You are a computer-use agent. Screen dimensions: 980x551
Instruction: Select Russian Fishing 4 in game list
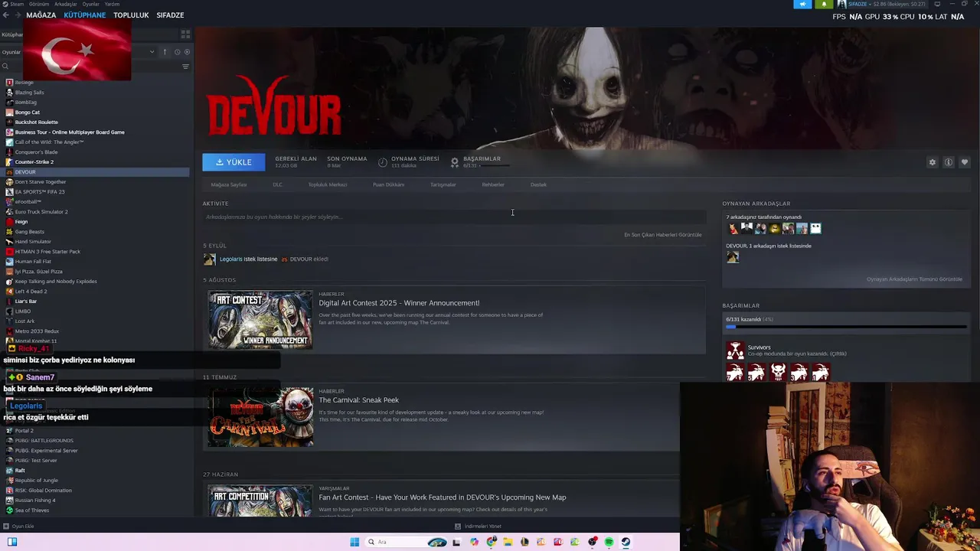35,500
